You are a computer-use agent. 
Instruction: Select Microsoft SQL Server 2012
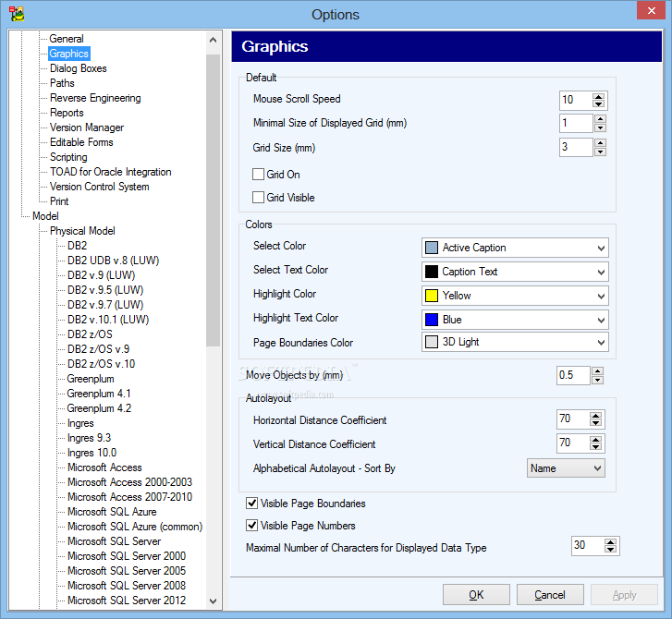pyautogui.click(x=127, y=601)
